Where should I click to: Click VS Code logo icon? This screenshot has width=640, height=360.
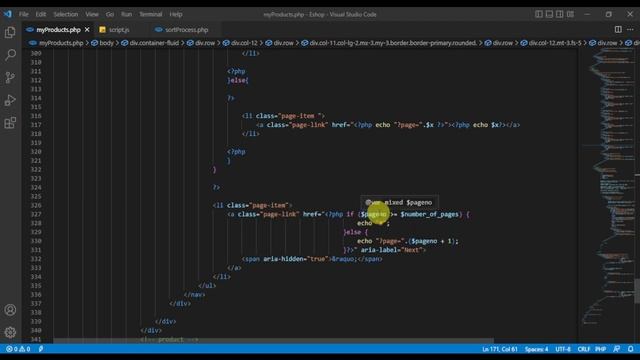(x=8, y=14)
